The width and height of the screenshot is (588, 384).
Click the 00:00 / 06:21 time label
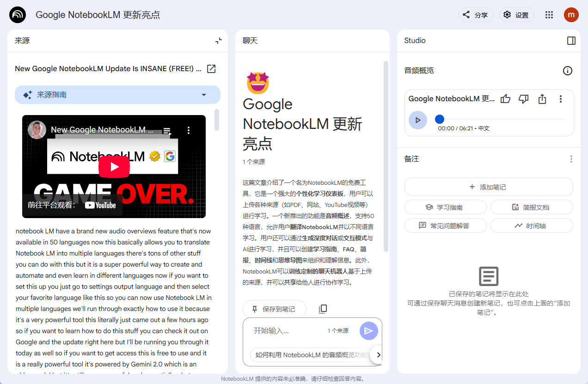coord(455,128)
